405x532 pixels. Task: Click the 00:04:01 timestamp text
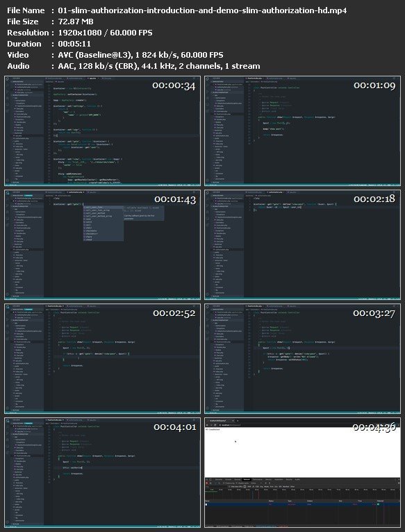(175, 427)
